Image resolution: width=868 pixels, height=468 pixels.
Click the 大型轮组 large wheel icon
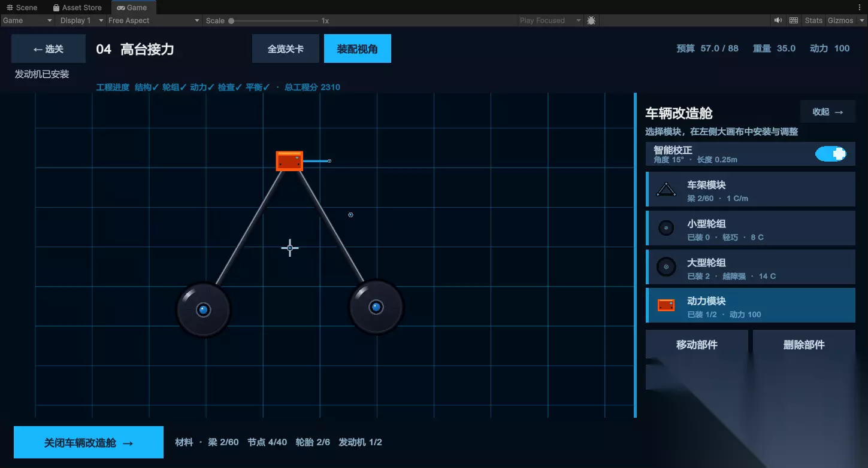[666, 267]
